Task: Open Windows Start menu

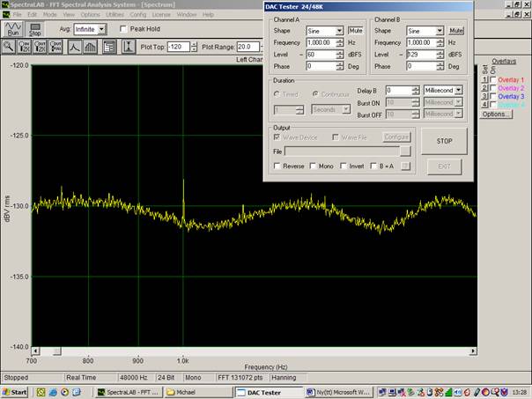Action: pos(15,392)
